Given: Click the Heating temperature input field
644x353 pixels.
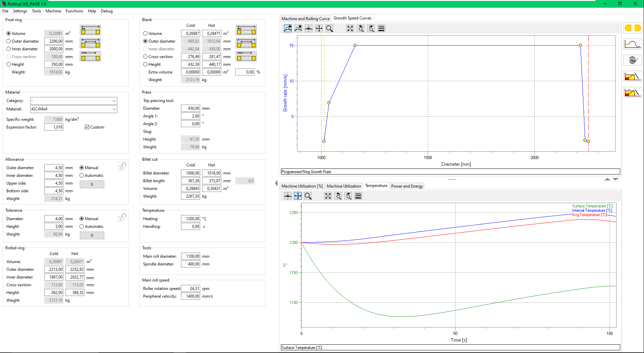Looking at the screenshot, I should click(x=190, y=219).
